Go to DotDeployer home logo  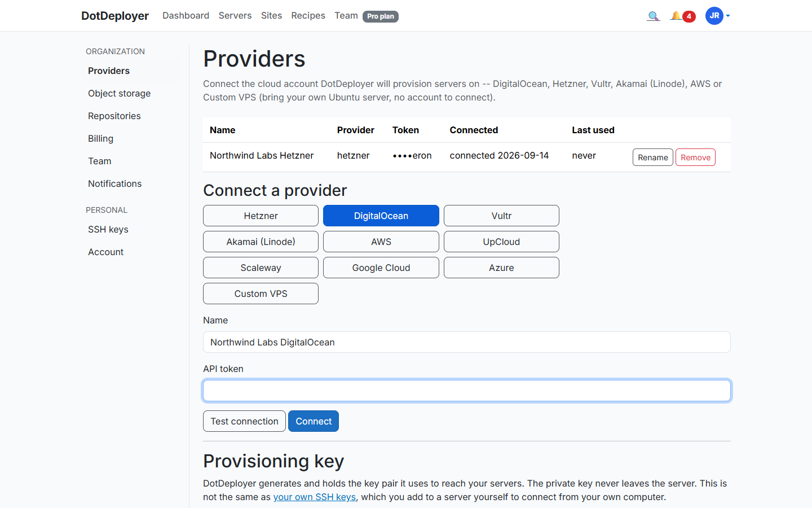(x=115, y=16)
